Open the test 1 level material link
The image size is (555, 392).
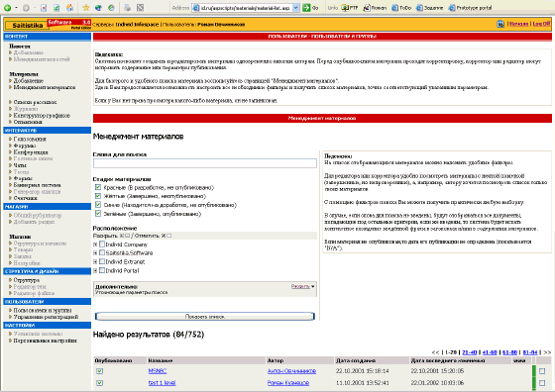point(163,383)
